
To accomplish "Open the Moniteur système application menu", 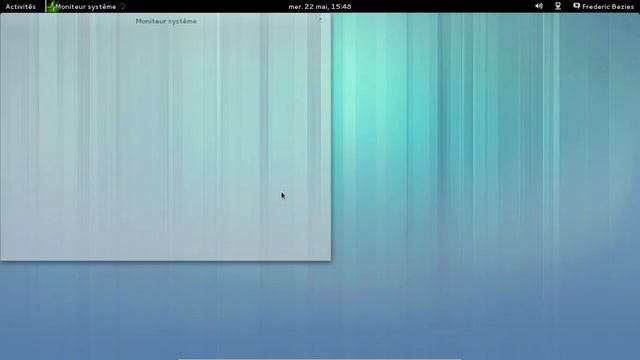I will coord(86,7).
